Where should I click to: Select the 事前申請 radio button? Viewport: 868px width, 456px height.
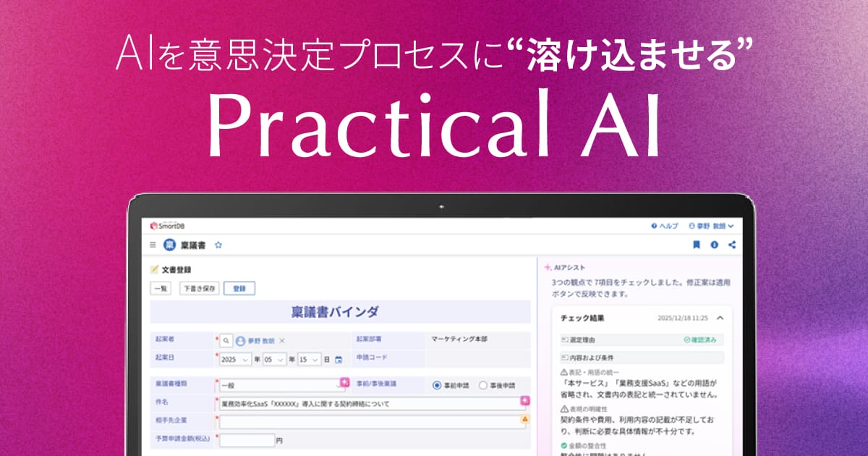(x=437, y=385)
